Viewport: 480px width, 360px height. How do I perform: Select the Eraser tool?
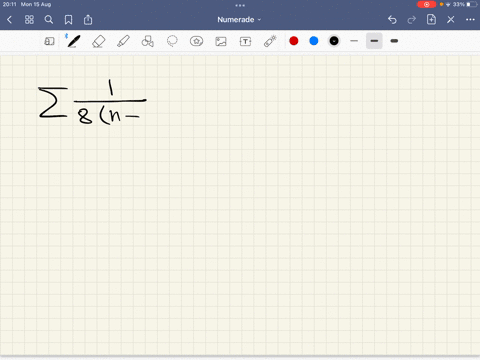[98, 41]
